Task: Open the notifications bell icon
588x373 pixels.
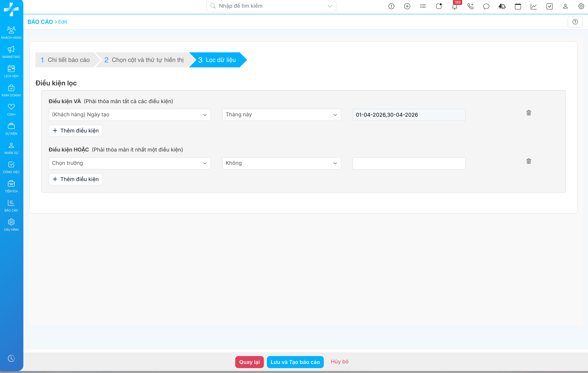Action: click(x=454, y=6)
